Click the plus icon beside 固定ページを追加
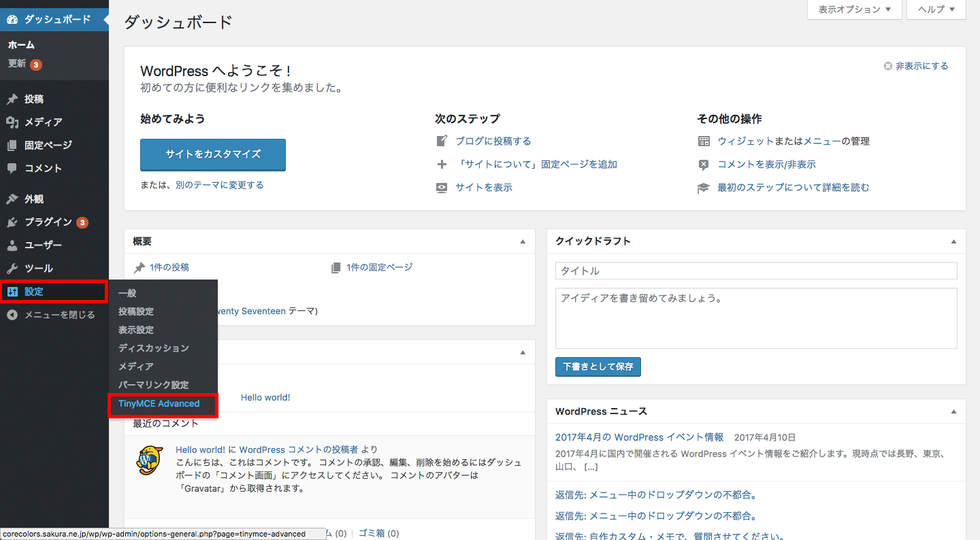The width and height of the screenshot is (980, 540). [x=442, y=165]
